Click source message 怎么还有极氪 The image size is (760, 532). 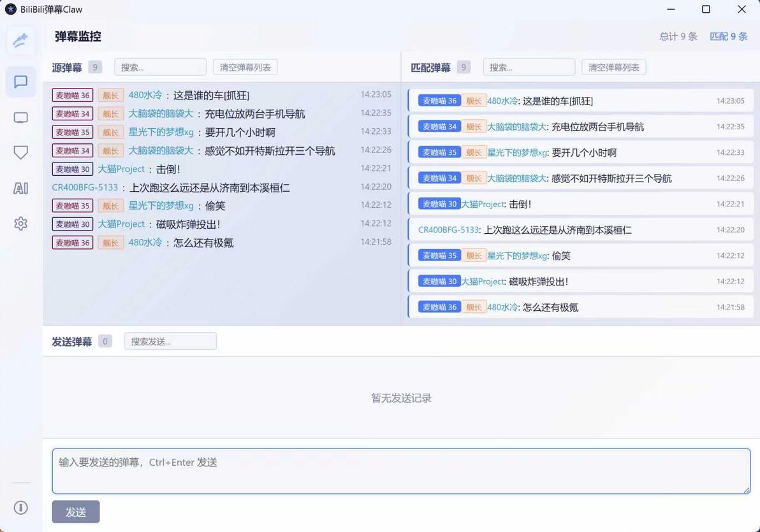[203, 243]
